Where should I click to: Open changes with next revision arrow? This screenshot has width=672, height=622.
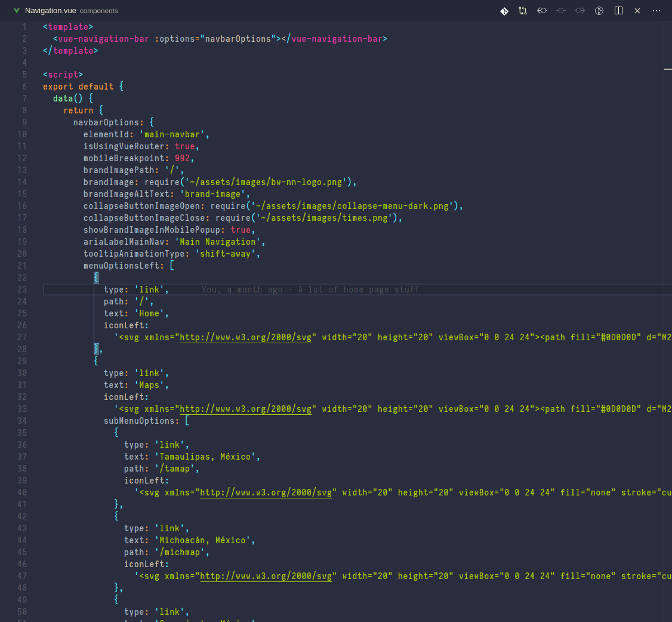(580, 11)
